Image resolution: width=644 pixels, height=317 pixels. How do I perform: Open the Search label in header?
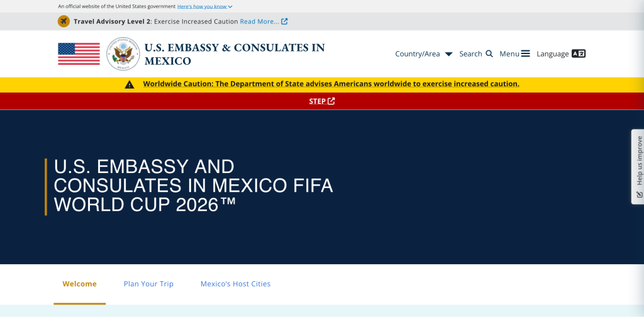tap(470, 54)
